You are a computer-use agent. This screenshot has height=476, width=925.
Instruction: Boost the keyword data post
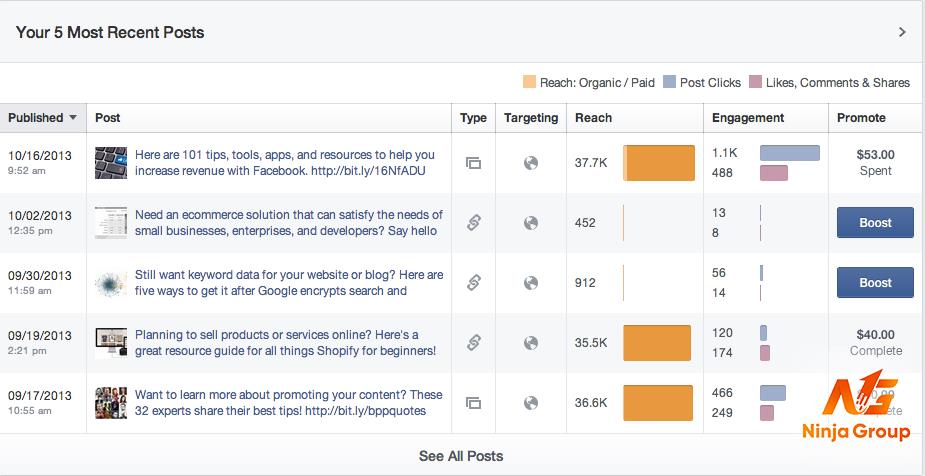(x=875, y=283)
